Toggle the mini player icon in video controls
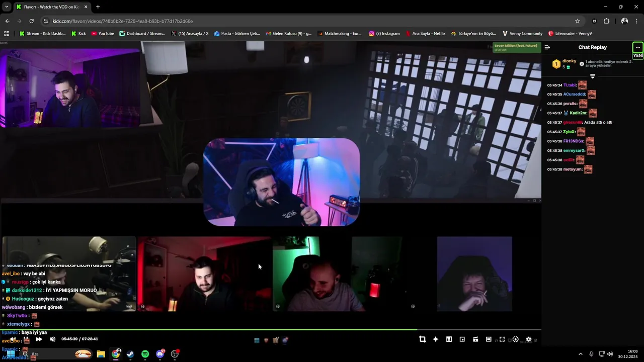Screen dimensions: 644x362 (x=475, y=339)
